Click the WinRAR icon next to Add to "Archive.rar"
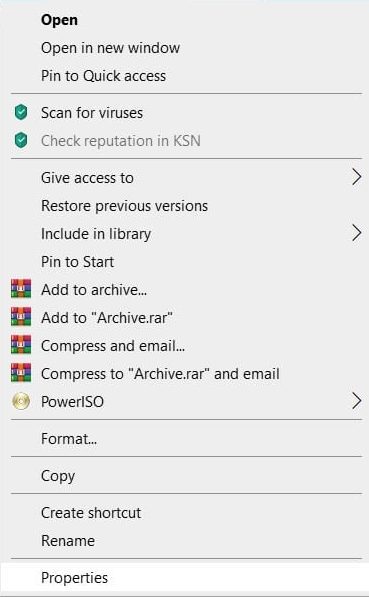The width and height of the screenshot is (369, 597). click(21, 317)
